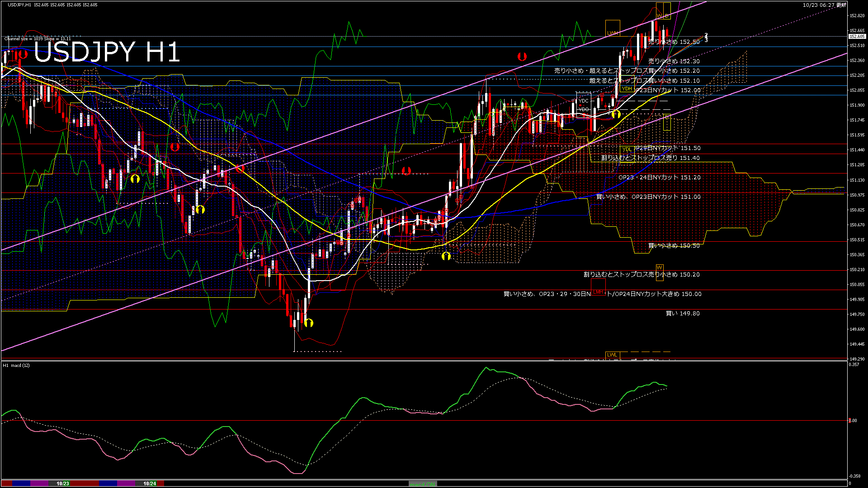This screenshot has width=868, height=488.
Task: Click the white YDC label box
Action: tap(584, 101)
